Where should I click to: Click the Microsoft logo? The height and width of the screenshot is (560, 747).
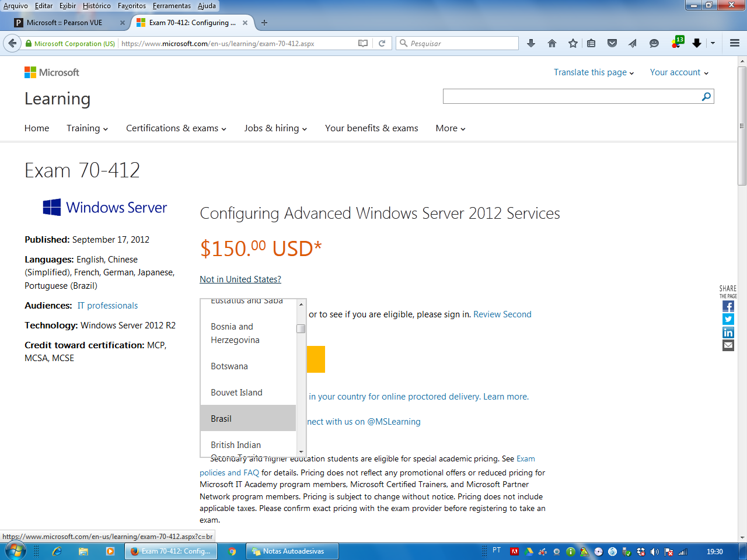pos(52,72)
